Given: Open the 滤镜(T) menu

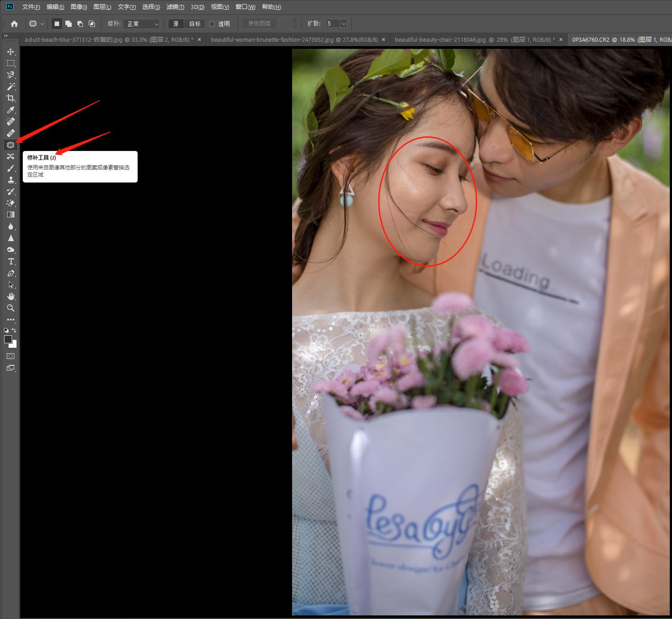Looking at the screenshot, I should pyautogui.click(x=175, y=7).
